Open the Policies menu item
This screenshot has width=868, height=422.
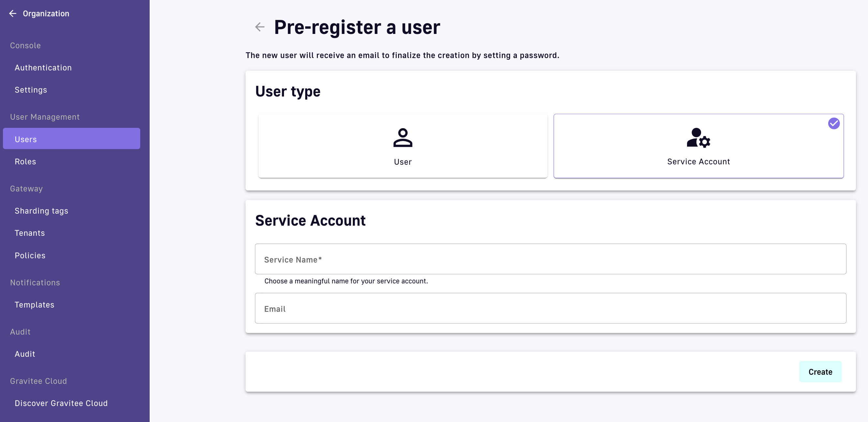pos(30,255)
